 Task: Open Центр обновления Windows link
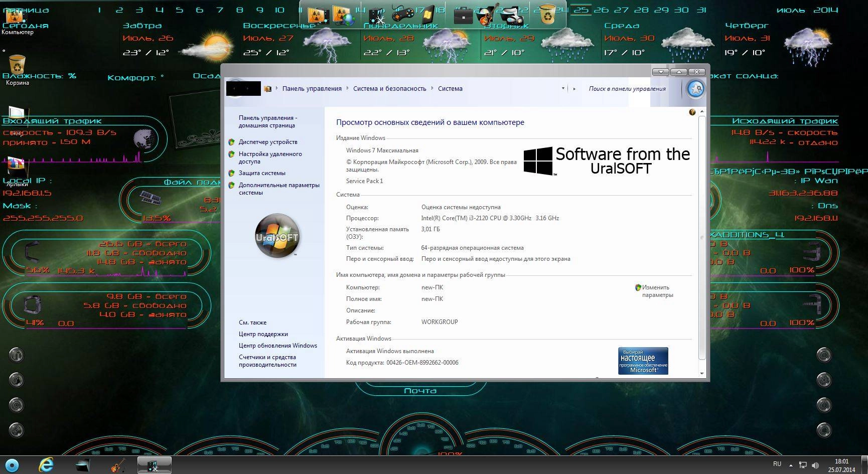[278, 346]
